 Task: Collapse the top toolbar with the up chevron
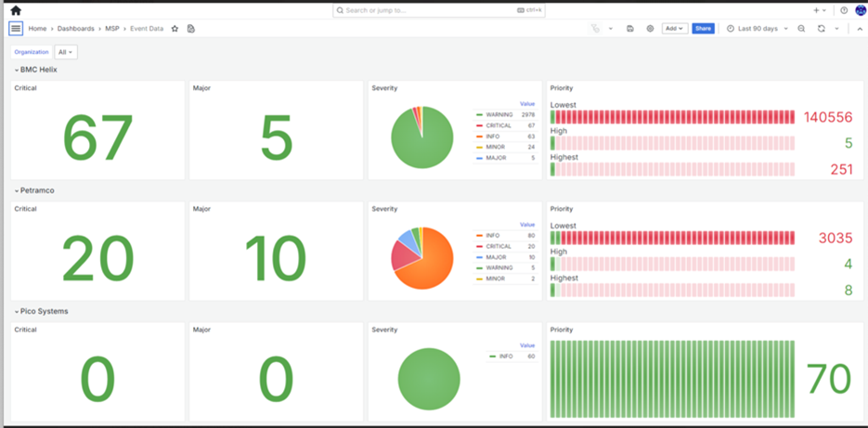click(x=860, y=29)
